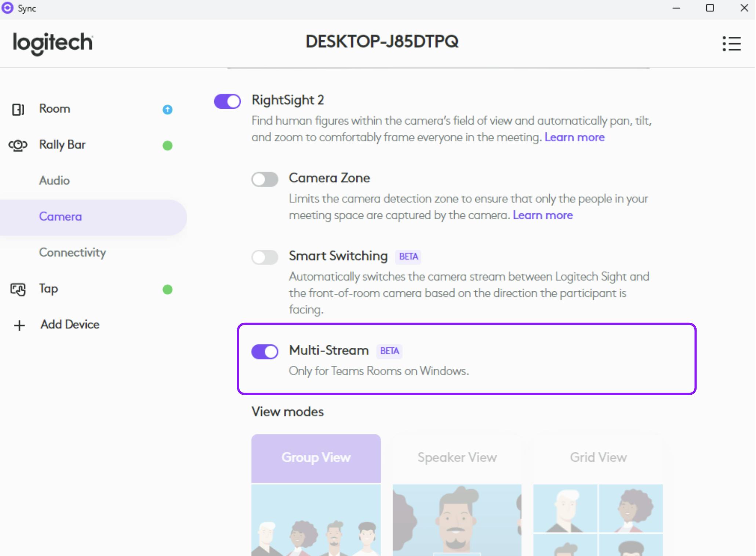Select Tap in the sidebar
The width and height of the screenshot is (756, 556).
[48, 289]
